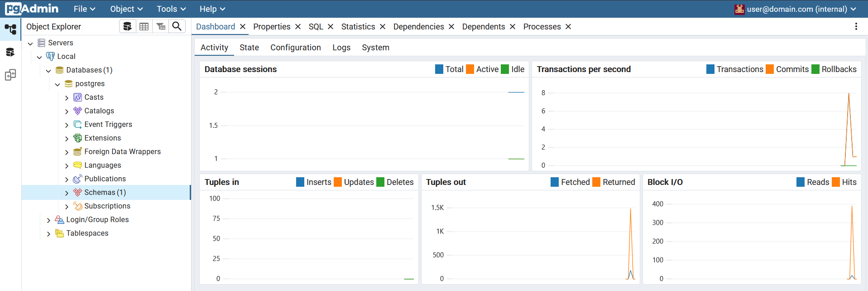Click the Extensions node icon
This screenshot has width=868, height=291.
coord(77,138)
